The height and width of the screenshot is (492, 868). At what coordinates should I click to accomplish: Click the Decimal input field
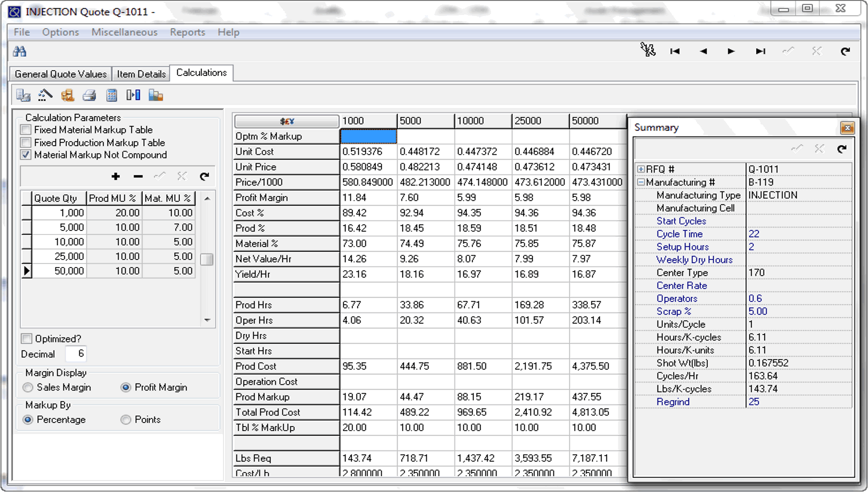point(76,354)
